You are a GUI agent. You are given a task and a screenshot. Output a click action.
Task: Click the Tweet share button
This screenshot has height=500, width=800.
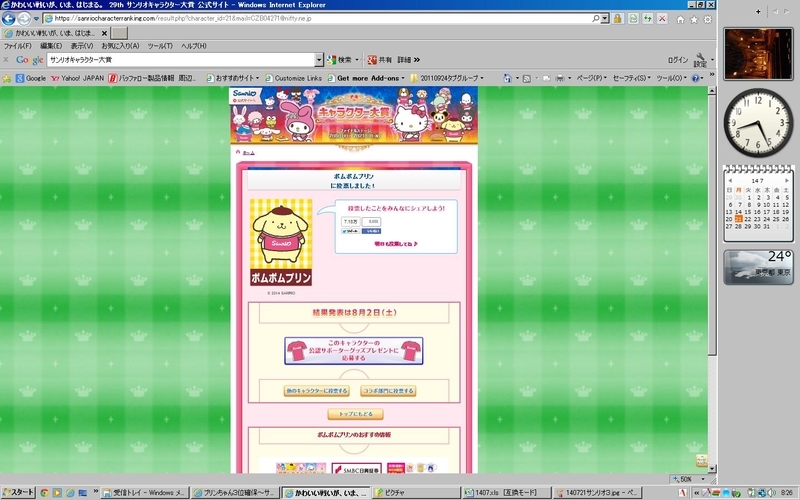click(350, 231)
